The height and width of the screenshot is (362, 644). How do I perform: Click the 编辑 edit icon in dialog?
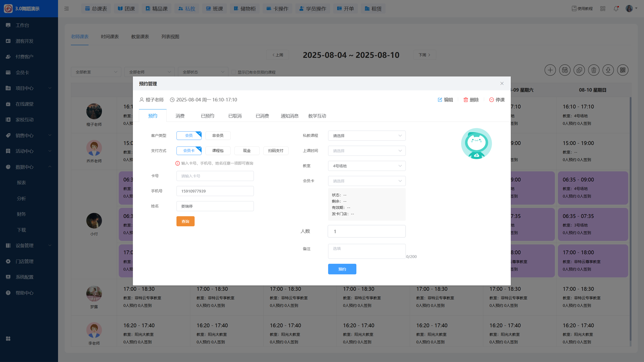pos(440,100)
